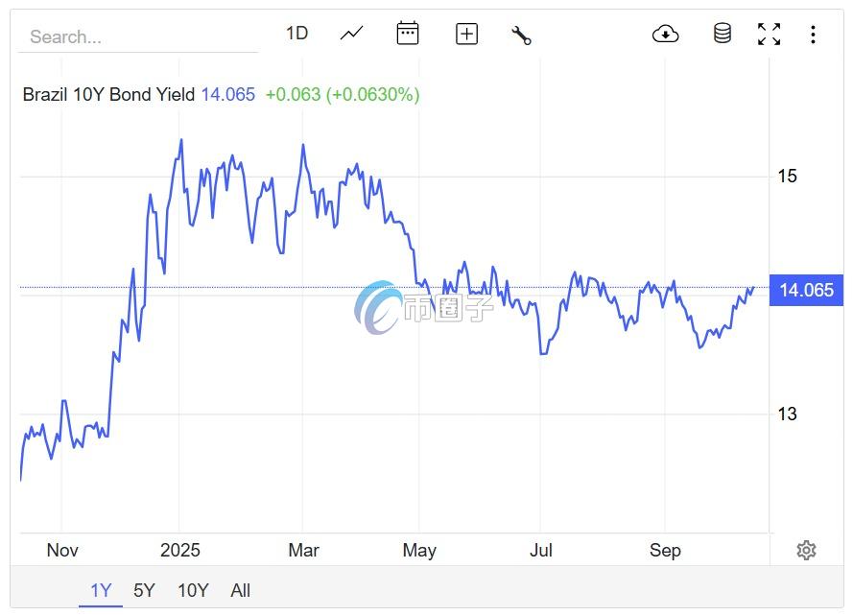853x616 pixels.
Task: Click inside the Search input field
Action: click(x=134, y=36)
